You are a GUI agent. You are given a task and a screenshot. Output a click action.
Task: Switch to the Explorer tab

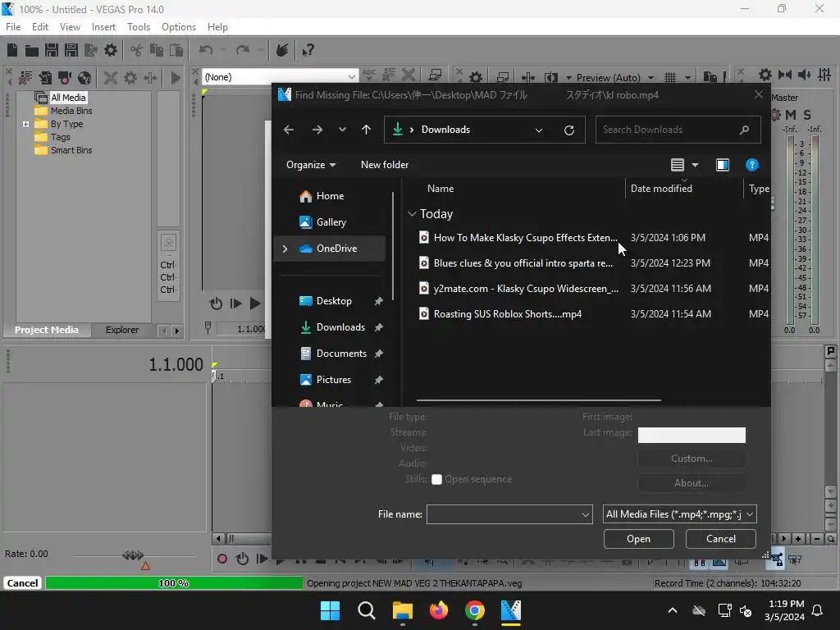(121, 330)
